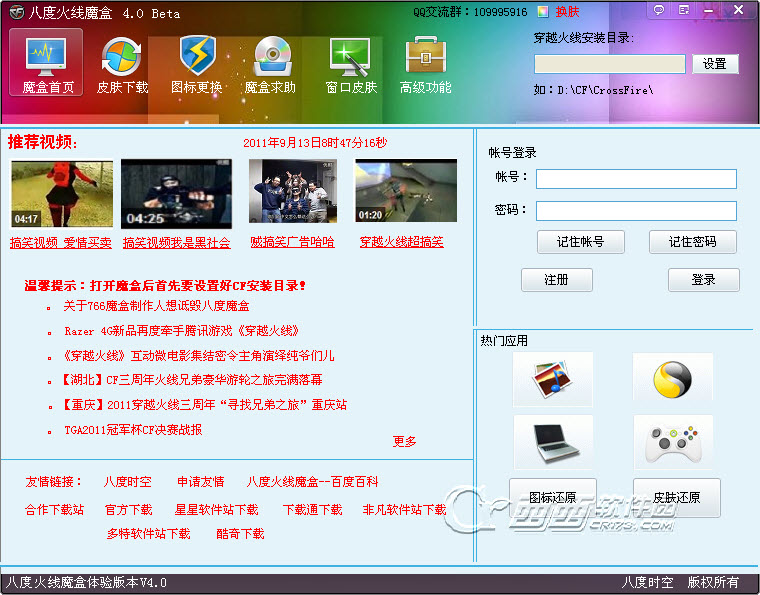Click 皮肤还原 button
Image resolution: width=760 pixels, height=595 pixels.
coord(677,498)
